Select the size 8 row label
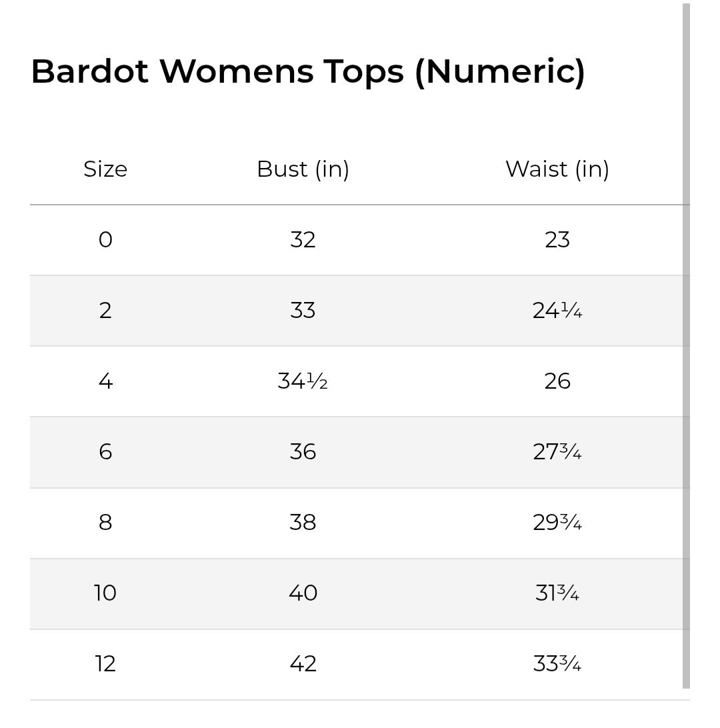 105,523
